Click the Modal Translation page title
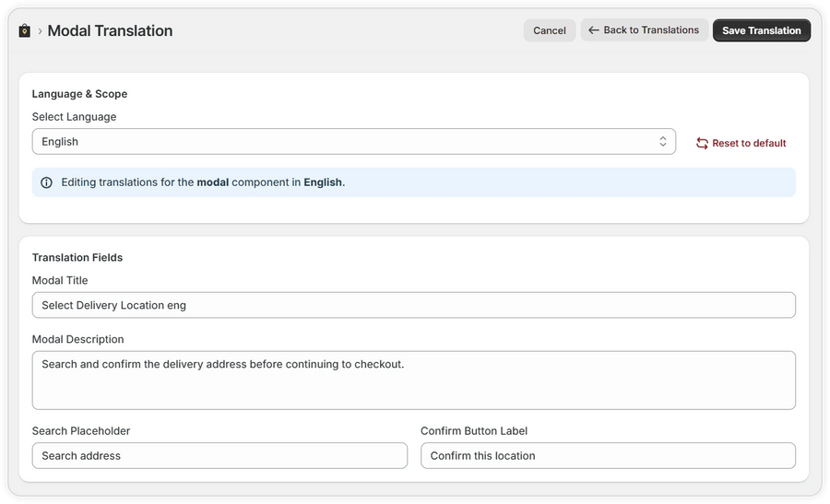The height and width of the screenshot is (504, 830). (x=110, y=30)
